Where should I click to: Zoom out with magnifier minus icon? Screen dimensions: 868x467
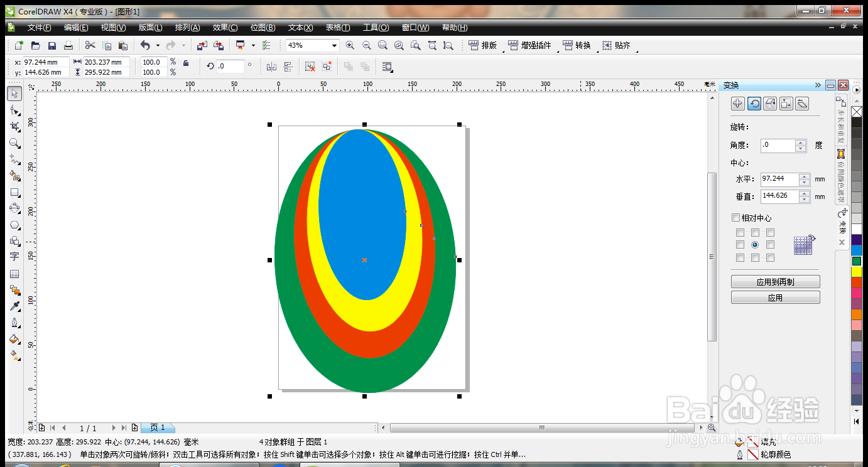coord(366,45)
